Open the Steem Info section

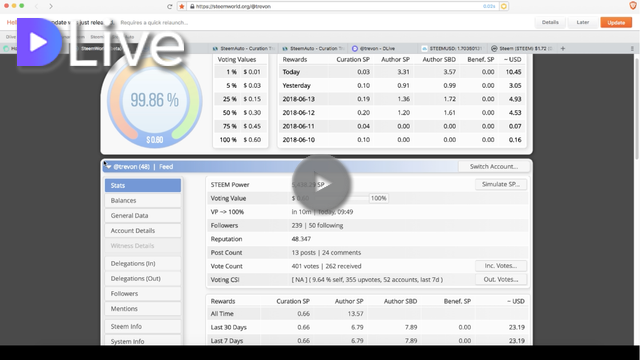point(143,327)
